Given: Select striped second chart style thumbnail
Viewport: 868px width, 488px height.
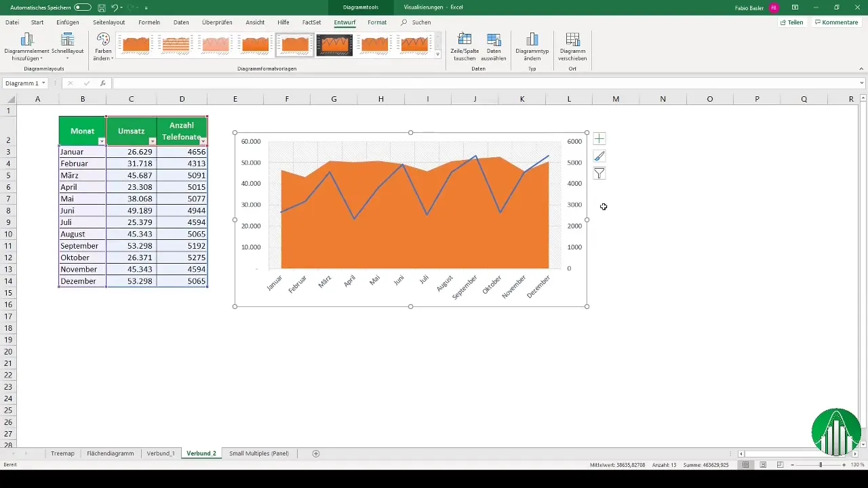Looking at the screenshot, I should click(x=175, y=45).
